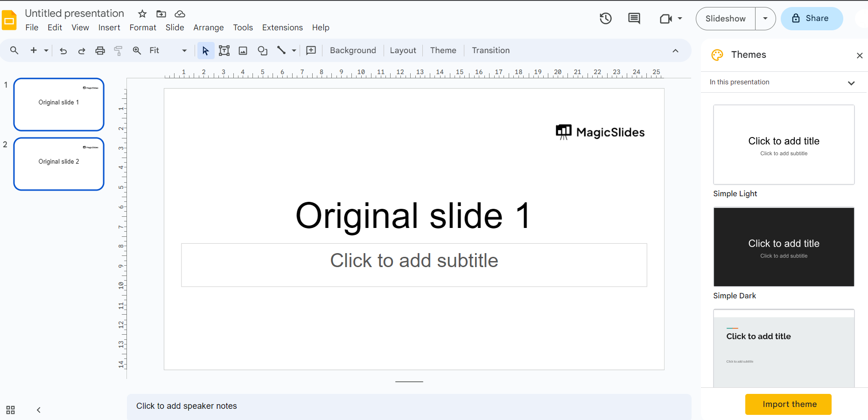Open the Fit zoom dropdown
Image resolution: width=868 pixels, height=420 pixels.
pyautogui.click(x=168, y=51)
